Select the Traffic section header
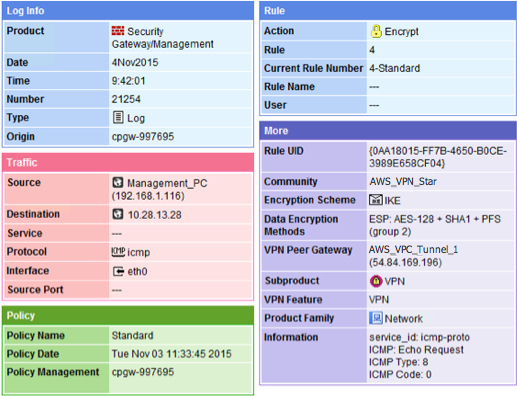 click(128, 162)
